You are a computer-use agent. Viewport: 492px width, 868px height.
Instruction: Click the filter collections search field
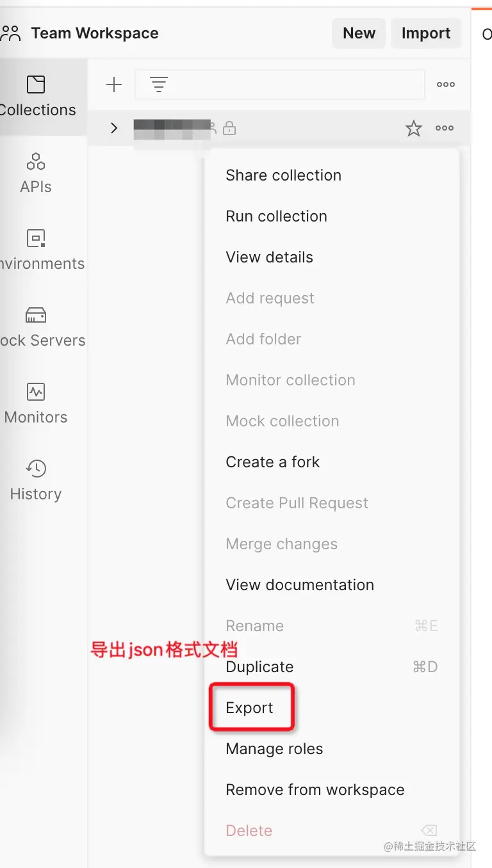[x=288, y=84]
